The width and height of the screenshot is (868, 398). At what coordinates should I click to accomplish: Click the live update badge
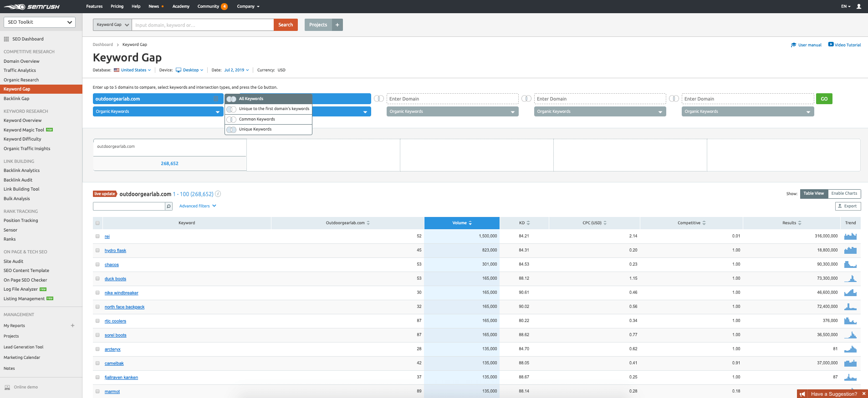click(105, 194)
